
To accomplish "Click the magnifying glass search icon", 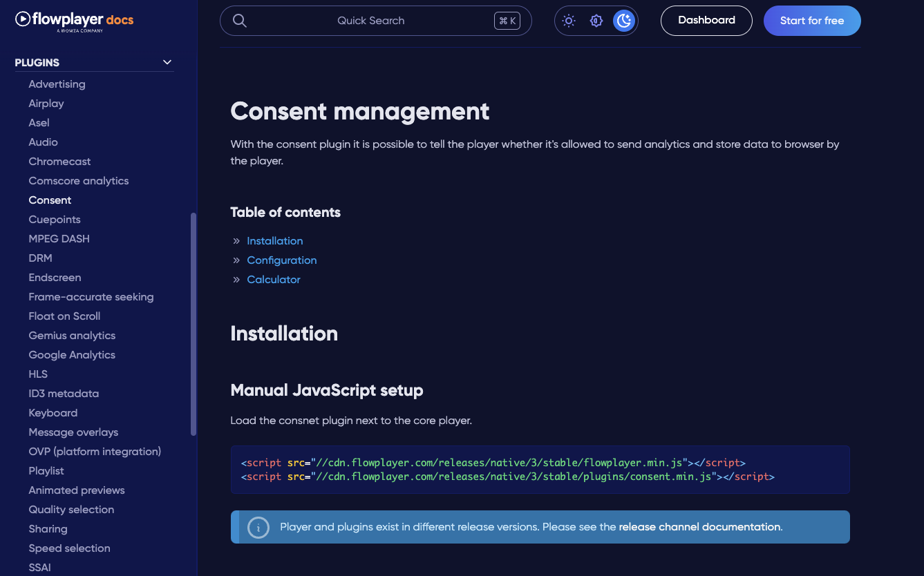I will click(x=240, y=21).
